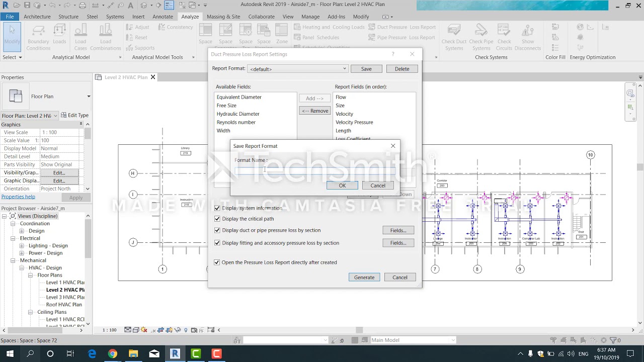Select Roof HVAC Plan in Project Browser

64,305
